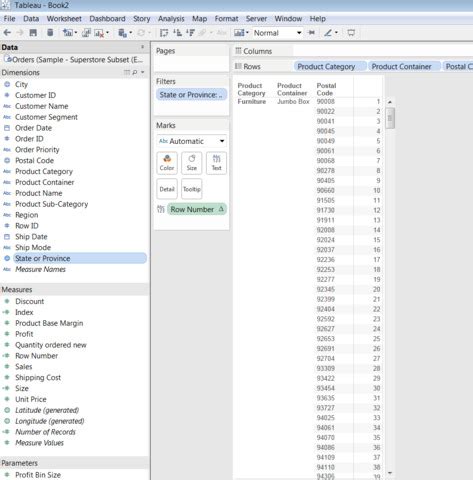Image resolution: width=473 pixels, height=480 pixels.
Task: Select the Postal Code dimension
Action: [x=34, y=160]
